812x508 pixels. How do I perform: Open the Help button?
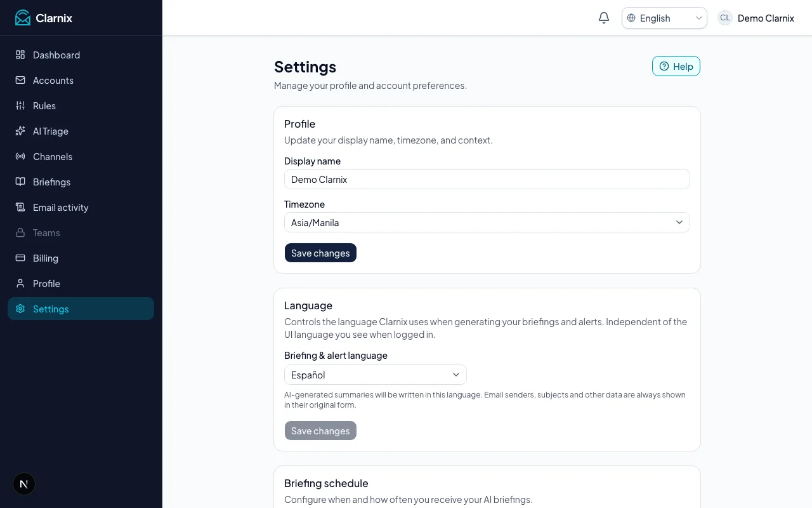point(676,66)
